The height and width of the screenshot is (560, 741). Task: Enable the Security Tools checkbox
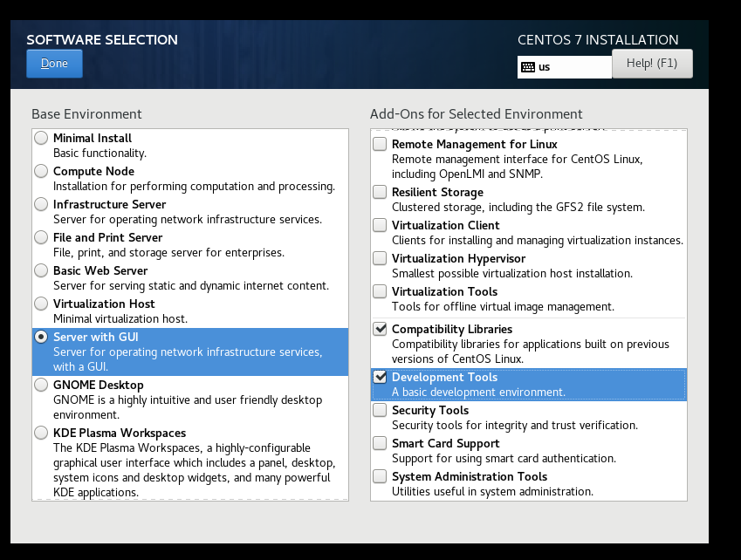click(x=380, y=410)
